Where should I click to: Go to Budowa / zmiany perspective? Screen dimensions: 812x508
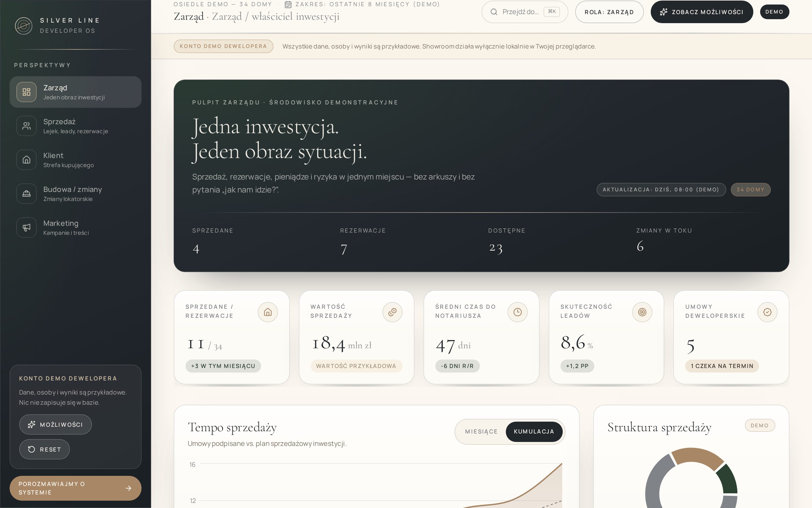point(76,194)
